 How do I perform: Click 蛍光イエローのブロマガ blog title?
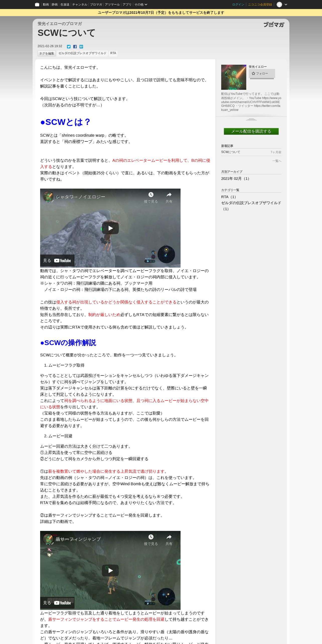pos(60,24)
